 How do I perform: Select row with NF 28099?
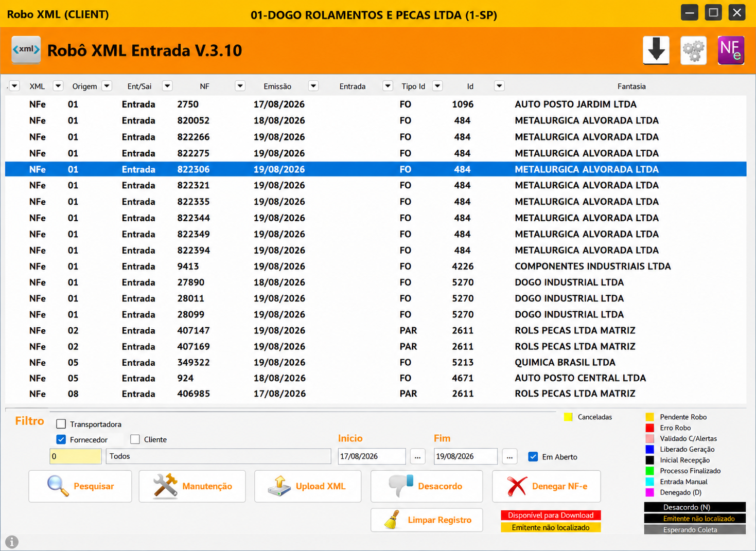click(376, 314)
